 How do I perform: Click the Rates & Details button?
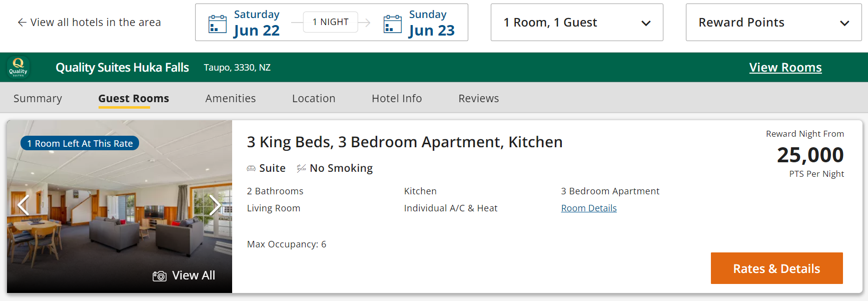[x=776, y=268]
